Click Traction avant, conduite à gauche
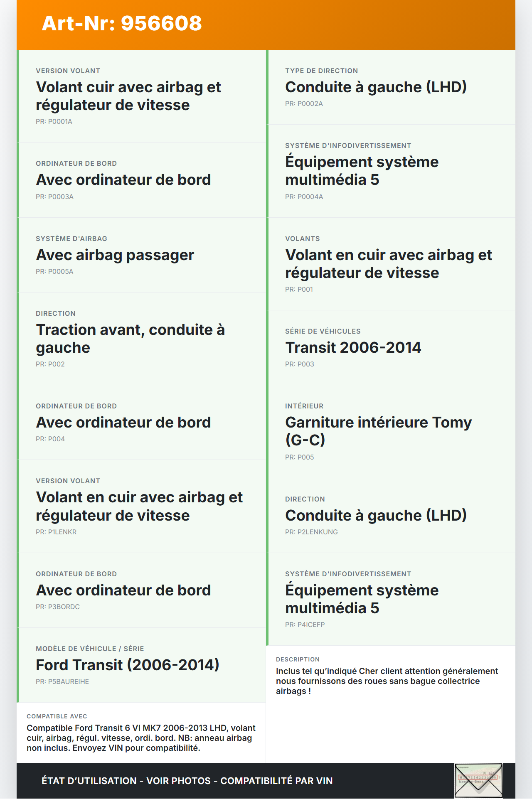 tap(141, 339)
